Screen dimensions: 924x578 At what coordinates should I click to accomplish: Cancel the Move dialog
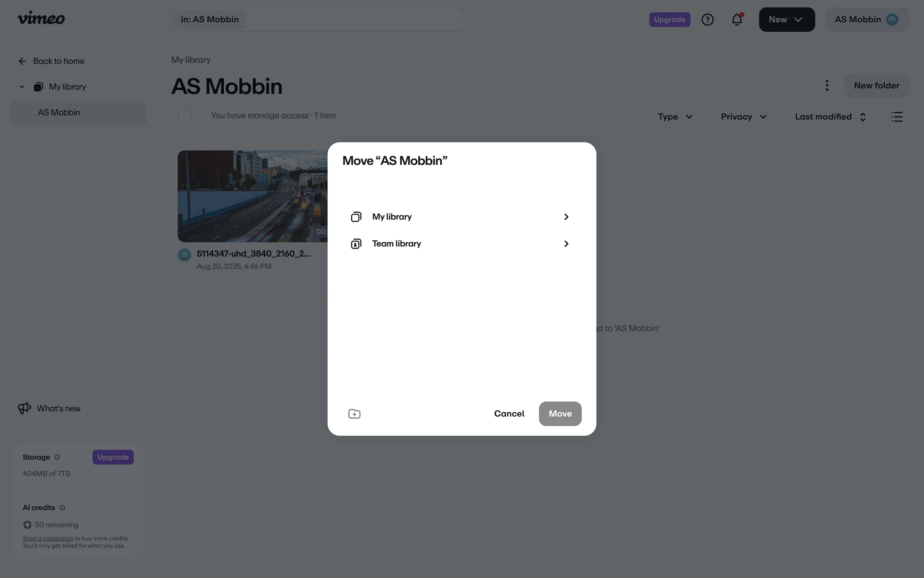point(509,414)
